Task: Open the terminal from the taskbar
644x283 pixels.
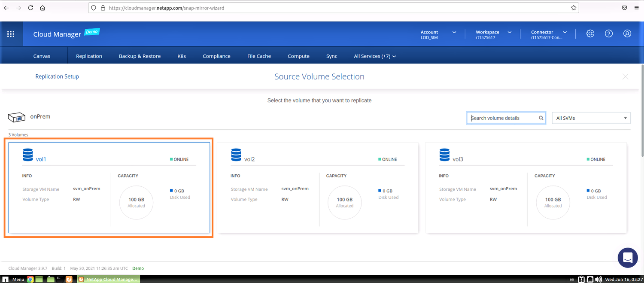Action: coord(60,279)
